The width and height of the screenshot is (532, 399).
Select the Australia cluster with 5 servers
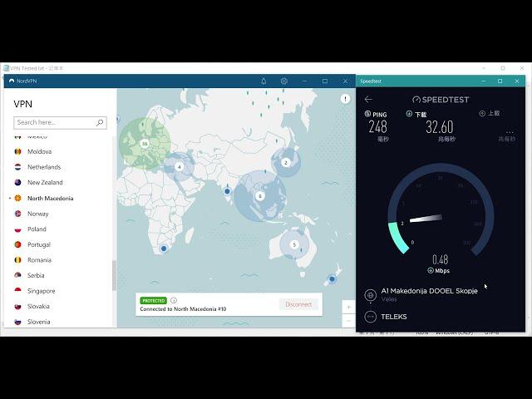(293, 244)
